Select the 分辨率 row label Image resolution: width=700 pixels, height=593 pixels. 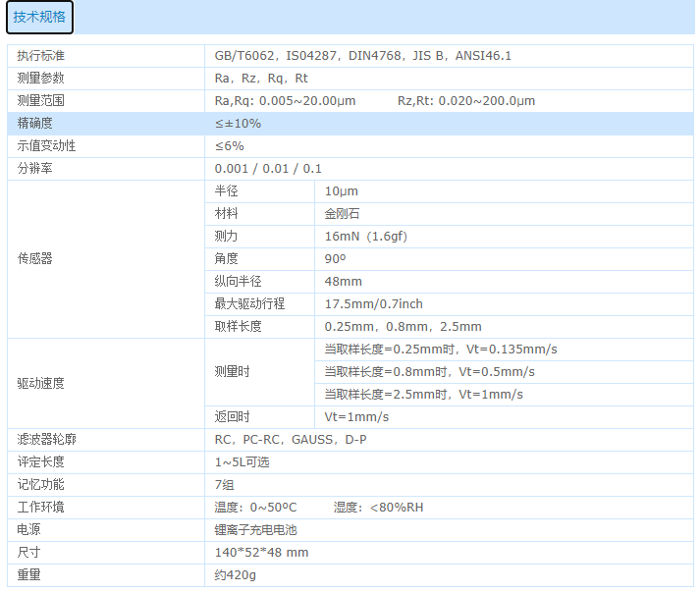(x=35, y=169)
